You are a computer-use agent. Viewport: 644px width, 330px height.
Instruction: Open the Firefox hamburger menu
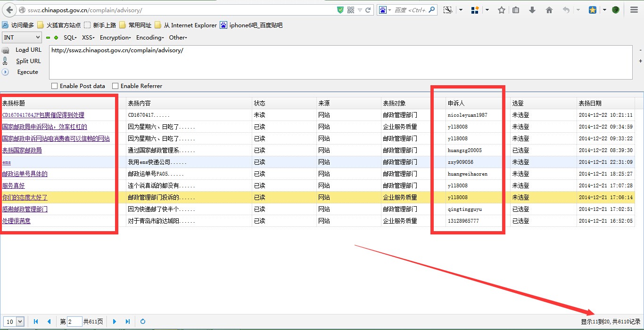click(634, 10)
